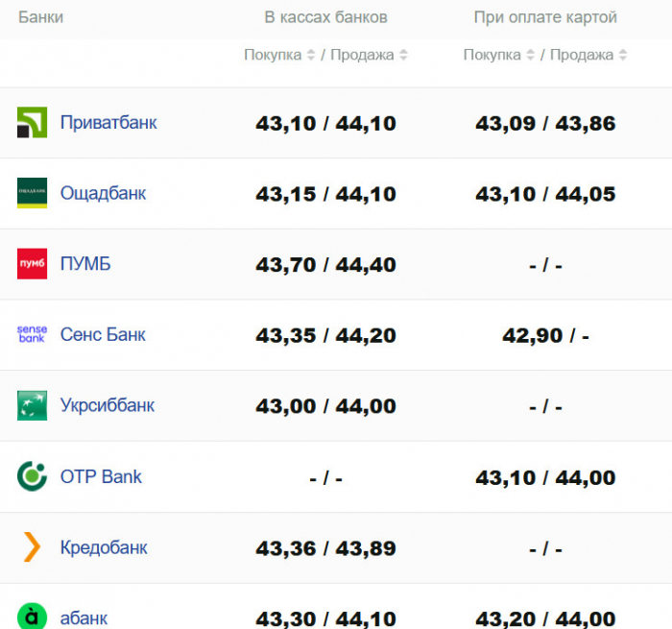This screenshot has width=672, height=629.
Task: Click the Приватбанк green logo icon
Action: click(x=32, y=122)
